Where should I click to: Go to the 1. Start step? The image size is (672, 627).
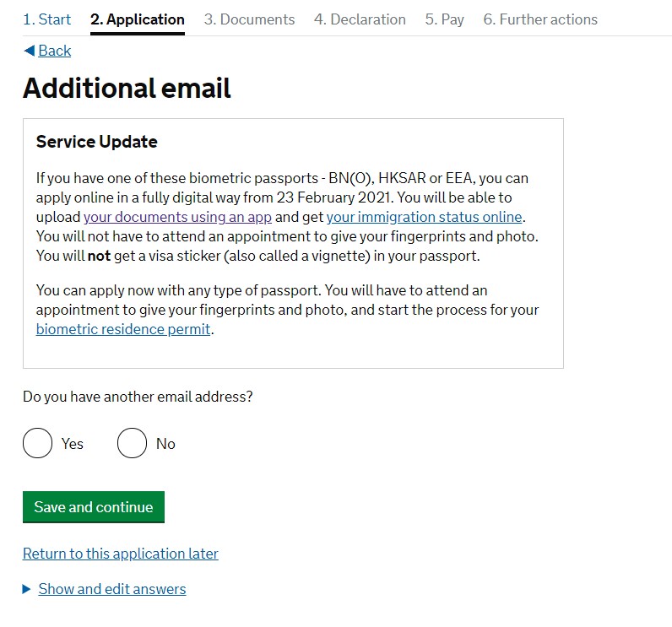47,19
